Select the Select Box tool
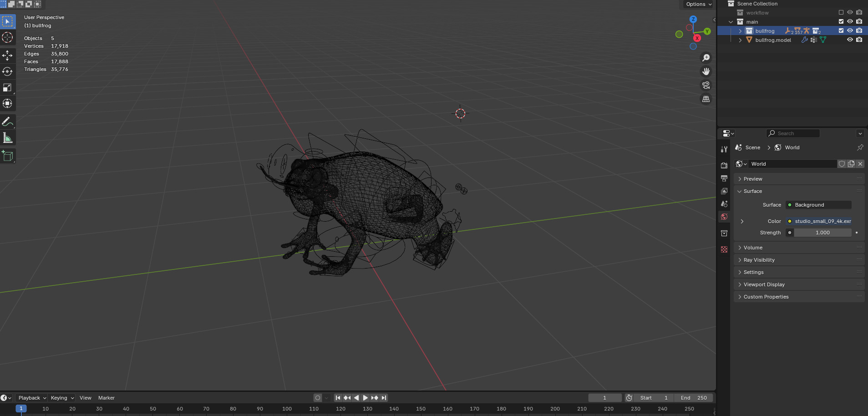Image resolution: width=868 pixels, height=416 pixels. 7,21
